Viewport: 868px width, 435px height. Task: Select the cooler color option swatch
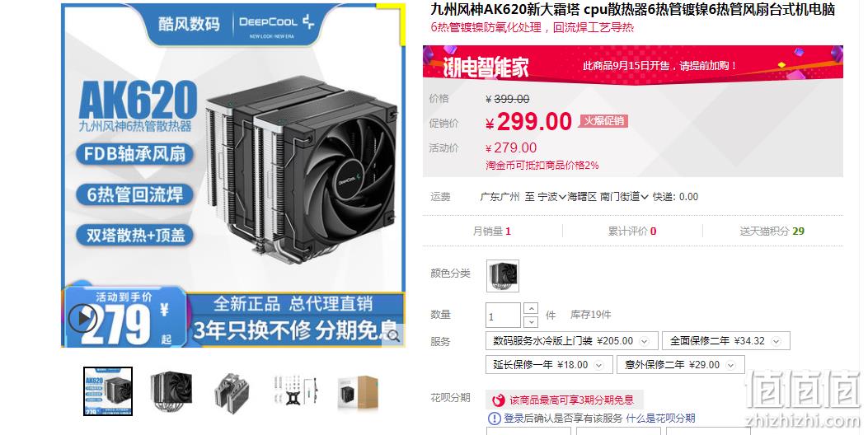[x=503, y=276]
